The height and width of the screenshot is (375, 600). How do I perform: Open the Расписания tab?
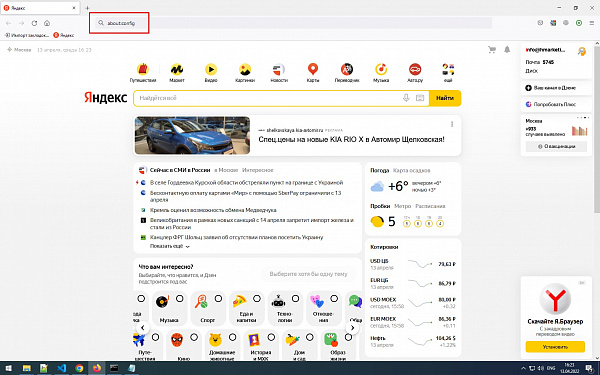430,206
